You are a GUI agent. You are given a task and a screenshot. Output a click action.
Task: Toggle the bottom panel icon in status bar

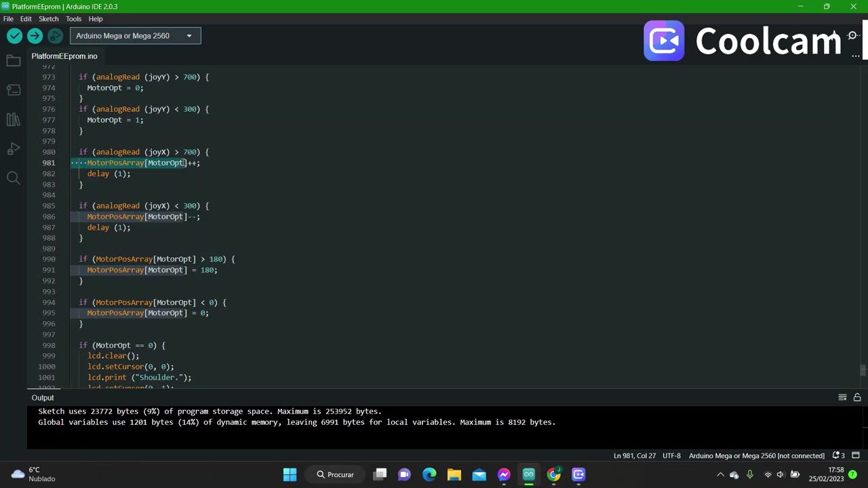coord(856,455)
